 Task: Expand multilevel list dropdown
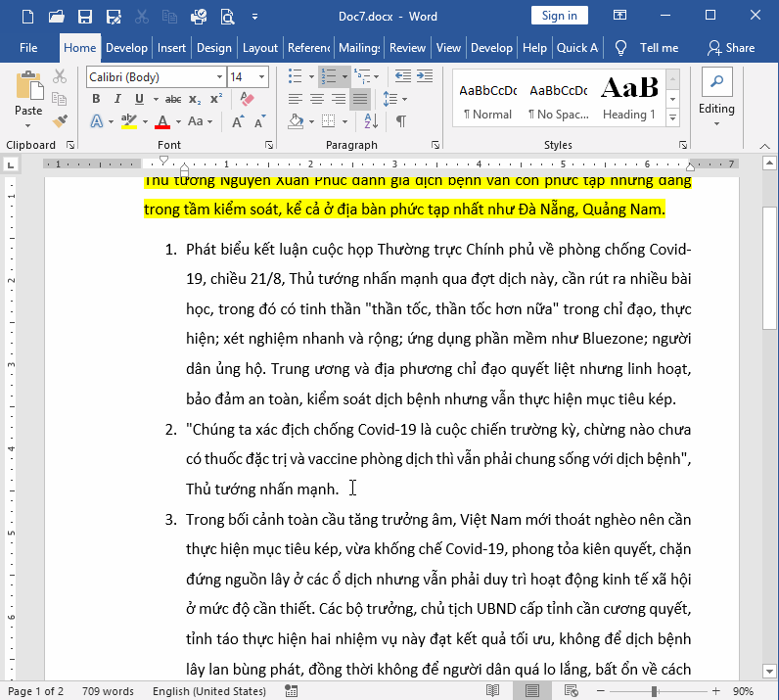tap(376, 76)
